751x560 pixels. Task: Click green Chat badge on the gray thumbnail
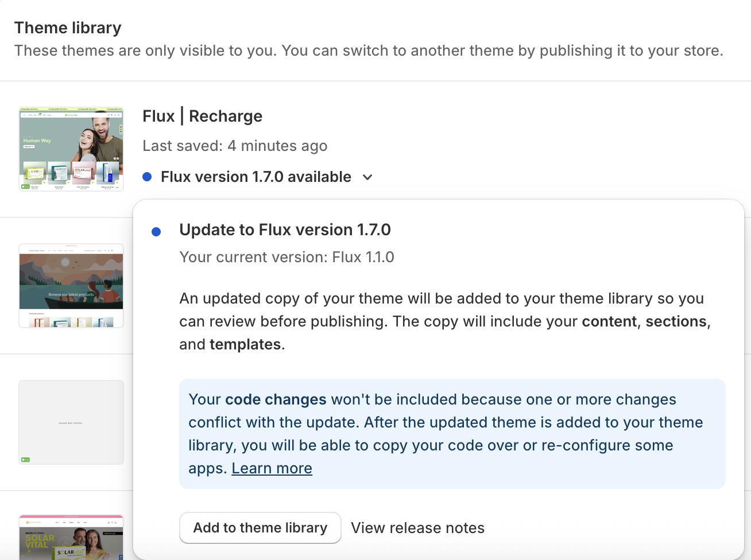coord(25,460)
